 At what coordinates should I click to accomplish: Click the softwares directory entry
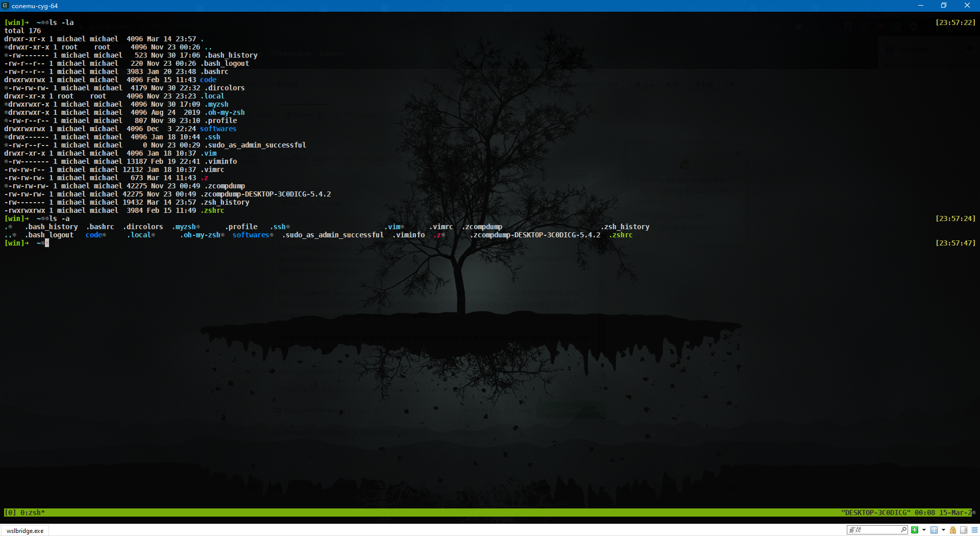tap(218, 129)
